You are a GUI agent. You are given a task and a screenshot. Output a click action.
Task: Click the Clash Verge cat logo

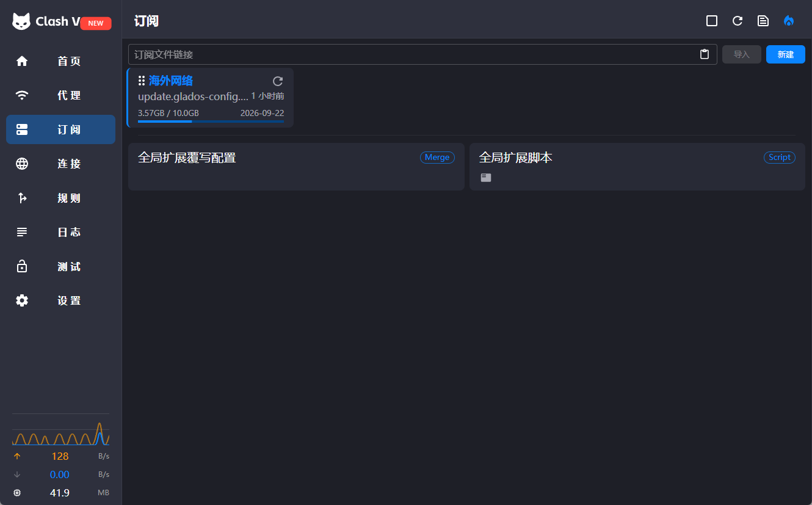(x=21, y=21)
